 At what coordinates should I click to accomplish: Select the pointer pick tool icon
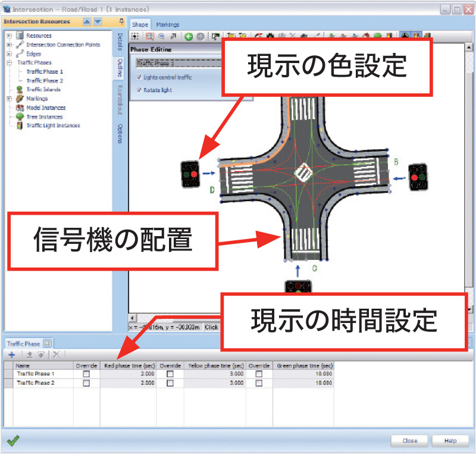pos(215,37)
